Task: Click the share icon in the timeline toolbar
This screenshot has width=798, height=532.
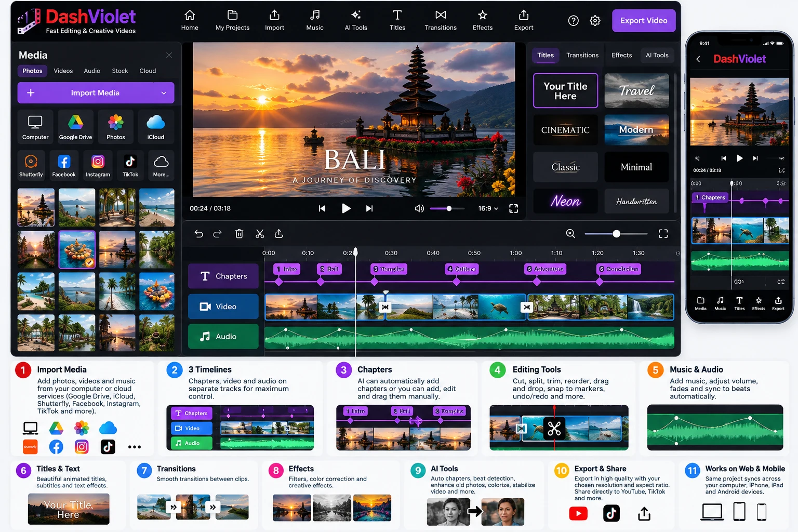Action: (x=279, y=234)
